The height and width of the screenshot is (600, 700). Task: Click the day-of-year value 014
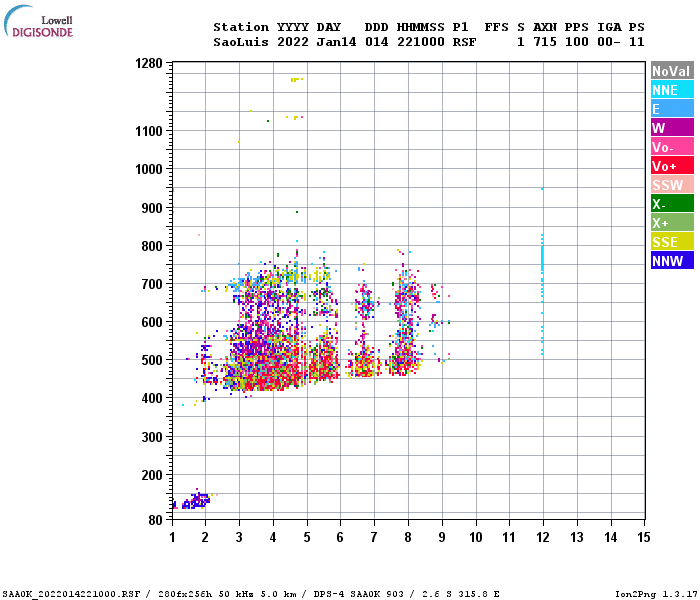(376, 42)
